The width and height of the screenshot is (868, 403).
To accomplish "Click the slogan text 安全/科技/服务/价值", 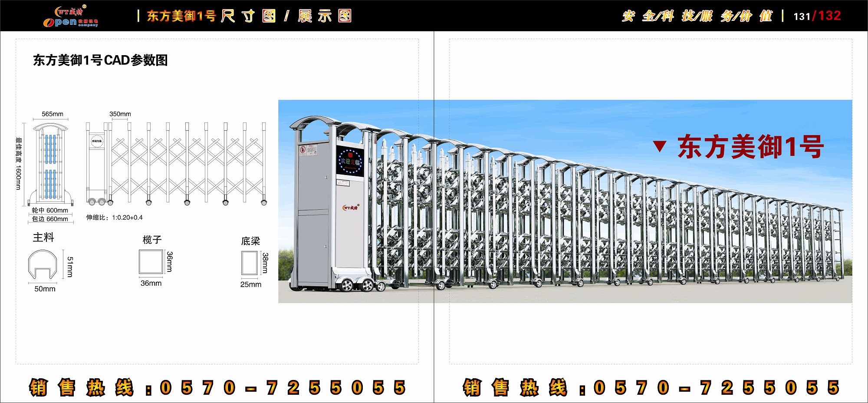I will click(697, 16).
